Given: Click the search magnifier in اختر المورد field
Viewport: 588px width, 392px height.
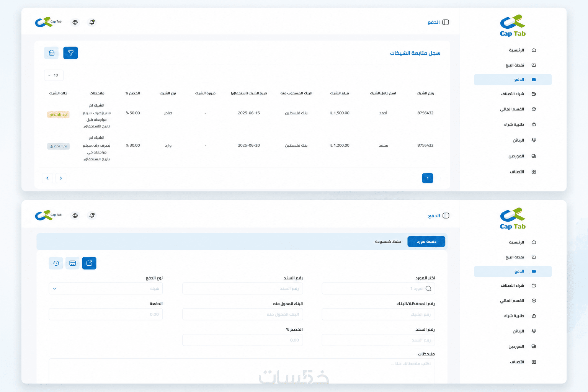Looking at the screenshot, I should 428,289.
